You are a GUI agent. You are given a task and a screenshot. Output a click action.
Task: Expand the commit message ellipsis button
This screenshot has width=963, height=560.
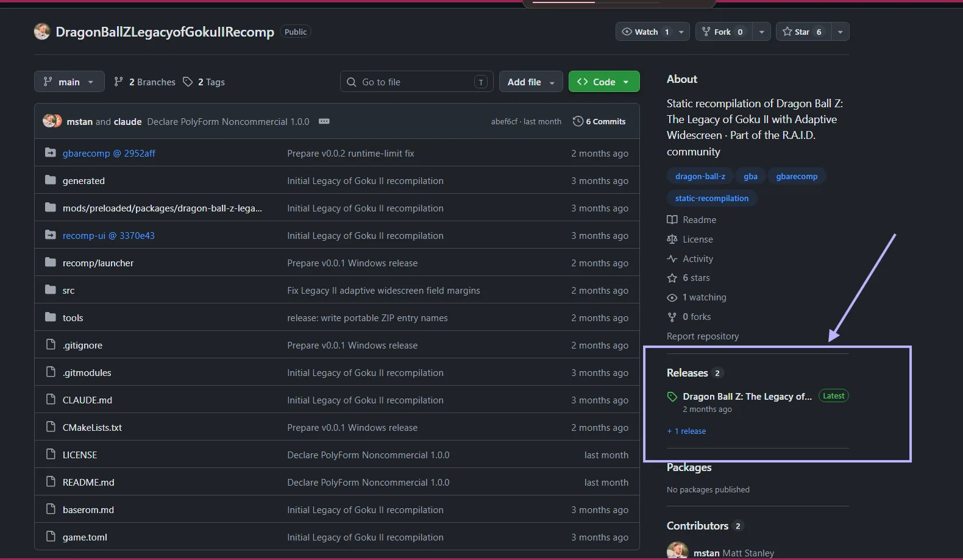(x=324, y=121)
